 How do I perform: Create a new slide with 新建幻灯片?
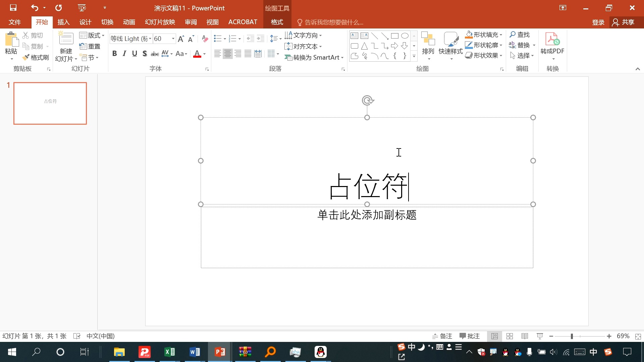point(65,46)
